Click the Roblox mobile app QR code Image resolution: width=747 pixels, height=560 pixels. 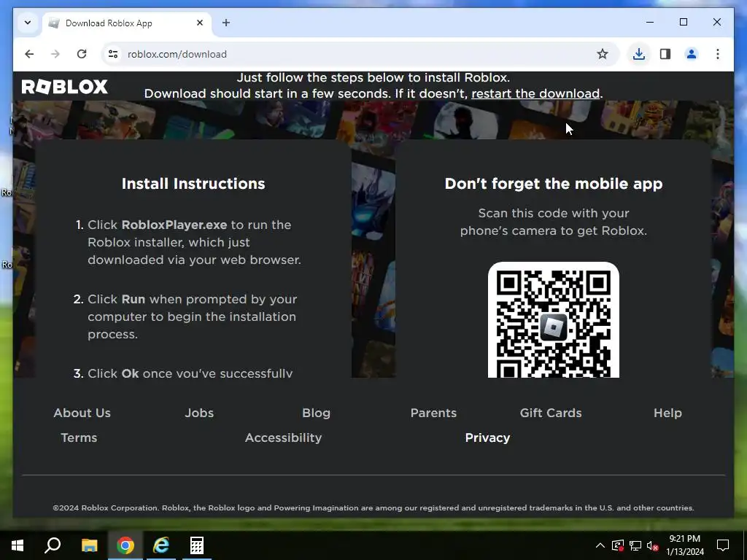(x=554, y=320)
